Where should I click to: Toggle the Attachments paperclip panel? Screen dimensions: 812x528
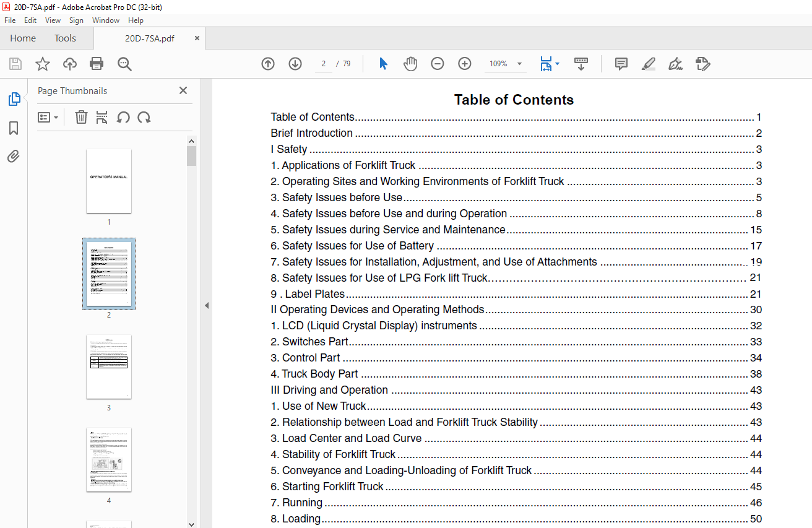(14, 156)
